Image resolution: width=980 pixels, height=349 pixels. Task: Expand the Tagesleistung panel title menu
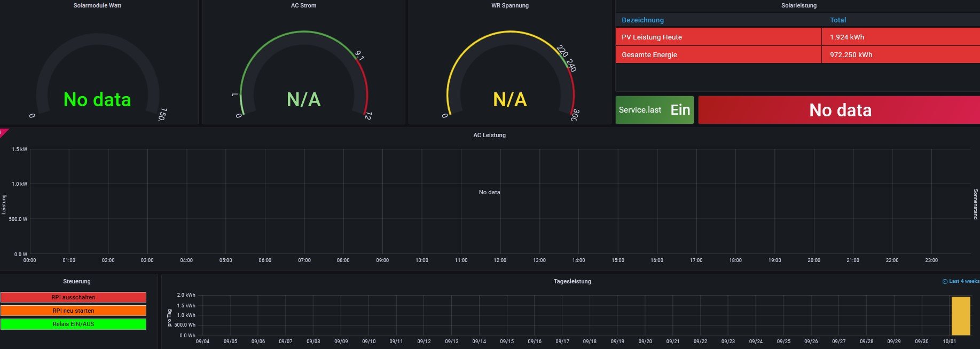(572, 281)
